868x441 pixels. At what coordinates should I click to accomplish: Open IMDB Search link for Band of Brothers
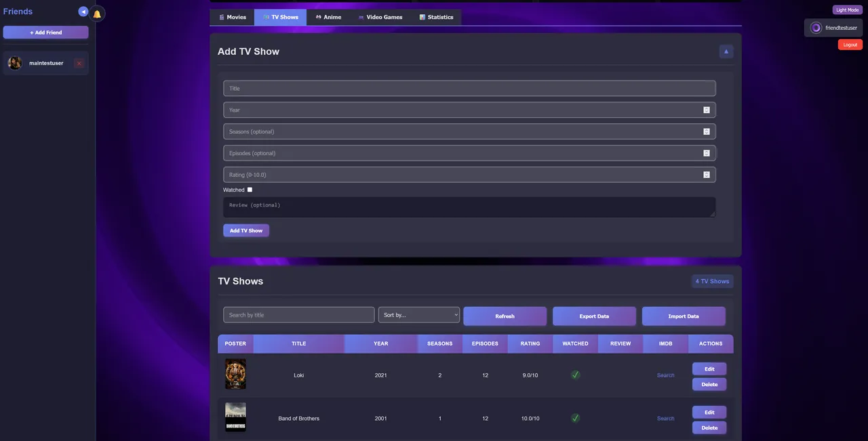pos(666,419)
